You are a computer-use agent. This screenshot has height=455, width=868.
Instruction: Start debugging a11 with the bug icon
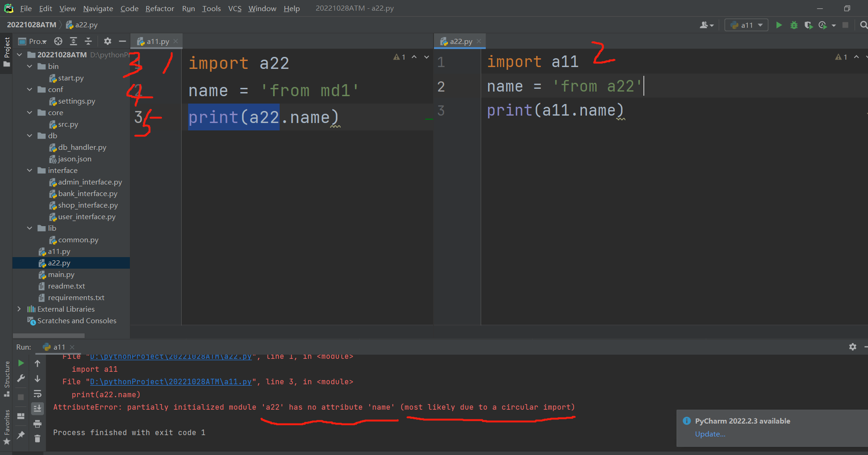tap(794, 25)
